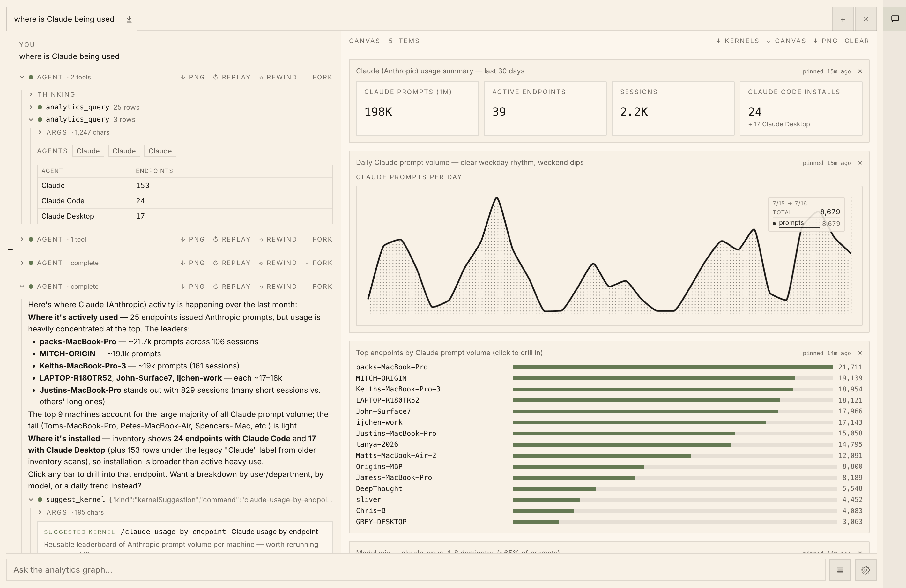906x588 pixels.
Task: Expand the AGENT 1 tool step
Action: click(x=22, y=239)
